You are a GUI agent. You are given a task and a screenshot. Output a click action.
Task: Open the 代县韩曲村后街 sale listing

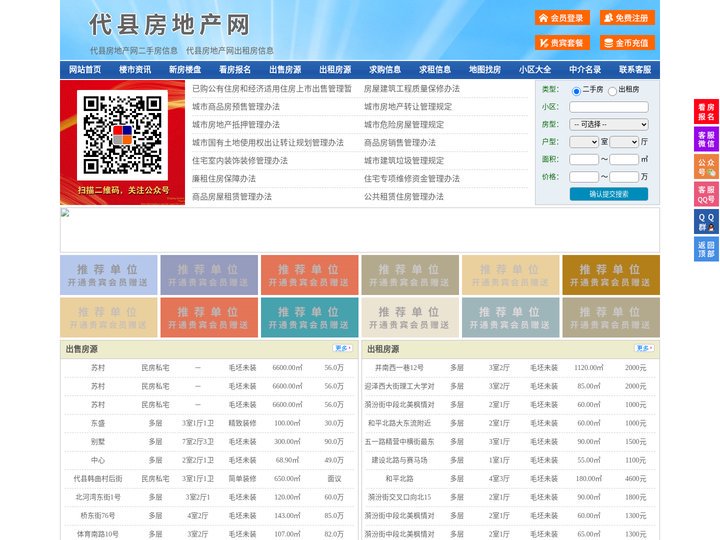click(98, 478)
